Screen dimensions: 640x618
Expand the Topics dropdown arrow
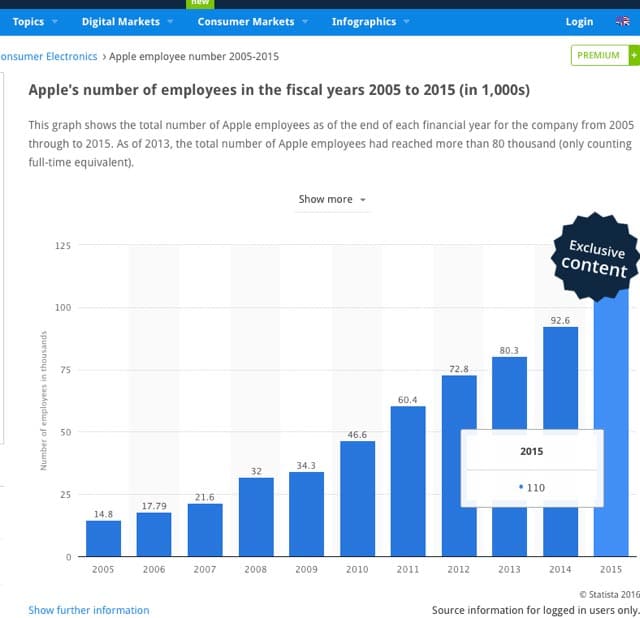pos(55,21)
